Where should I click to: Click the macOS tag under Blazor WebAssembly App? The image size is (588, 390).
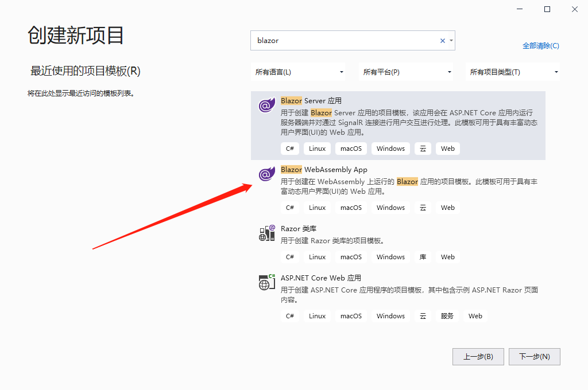click(x=351, y=208)
